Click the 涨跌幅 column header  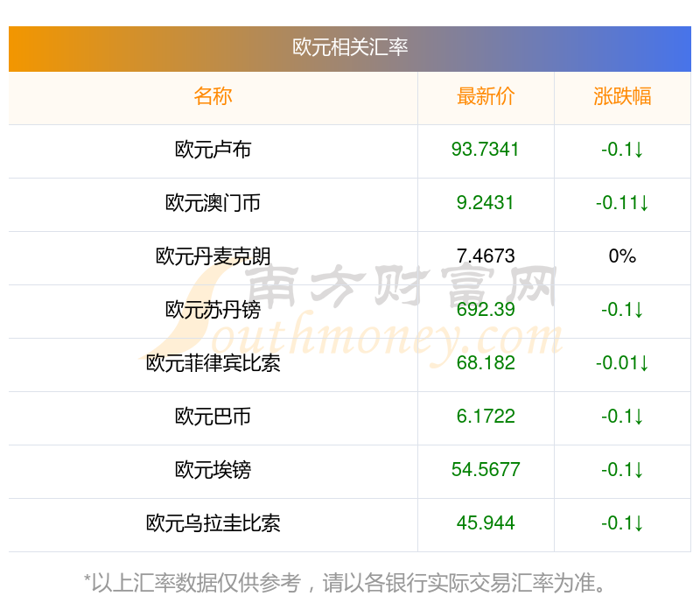622,96
